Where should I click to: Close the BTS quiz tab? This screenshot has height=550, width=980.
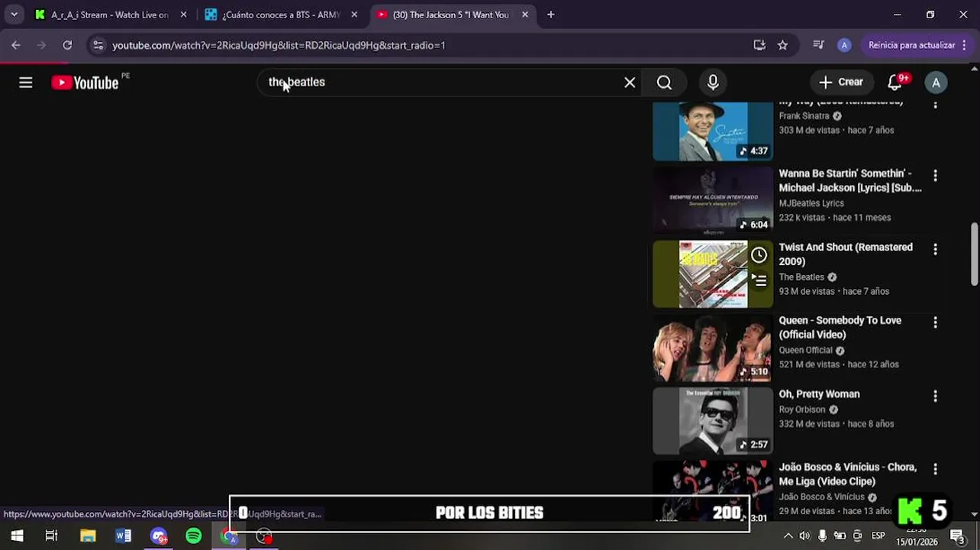tap(354, 15)
